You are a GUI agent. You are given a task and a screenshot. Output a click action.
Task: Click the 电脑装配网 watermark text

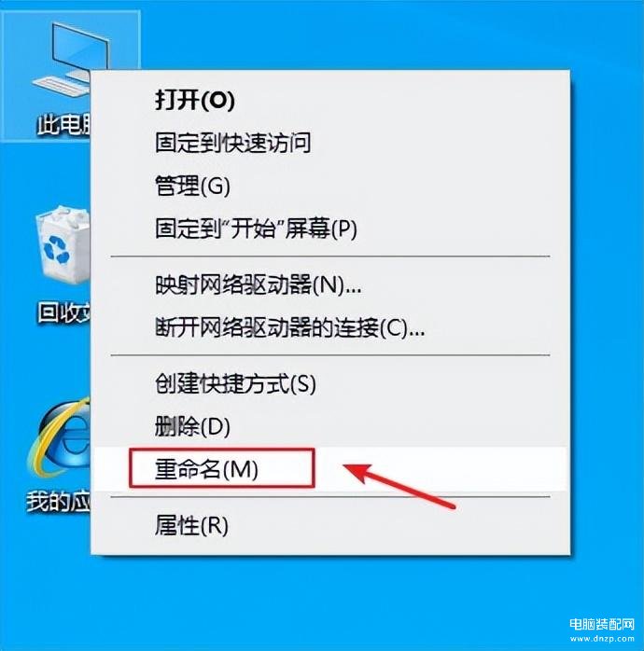point(602,624)
